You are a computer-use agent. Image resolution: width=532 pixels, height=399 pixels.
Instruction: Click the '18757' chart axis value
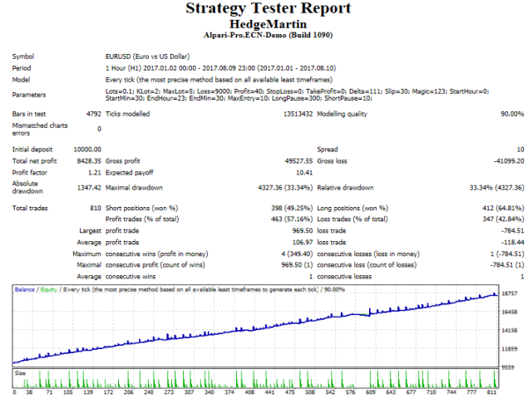(510, 293)
